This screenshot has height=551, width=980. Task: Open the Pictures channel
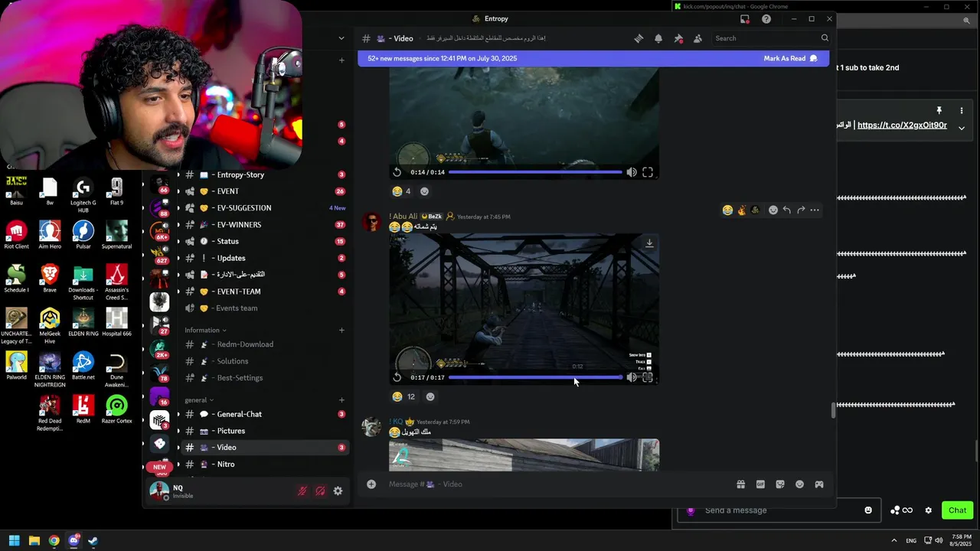(264, 431)
